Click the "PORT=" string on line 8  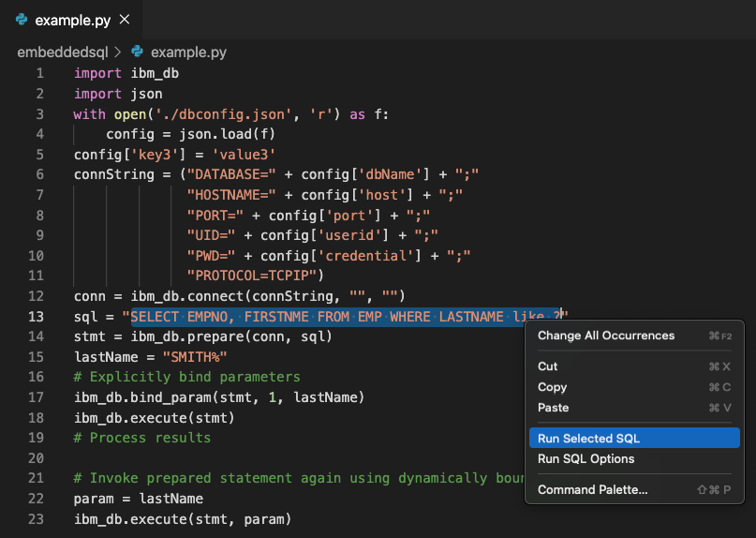click(215, 216)
